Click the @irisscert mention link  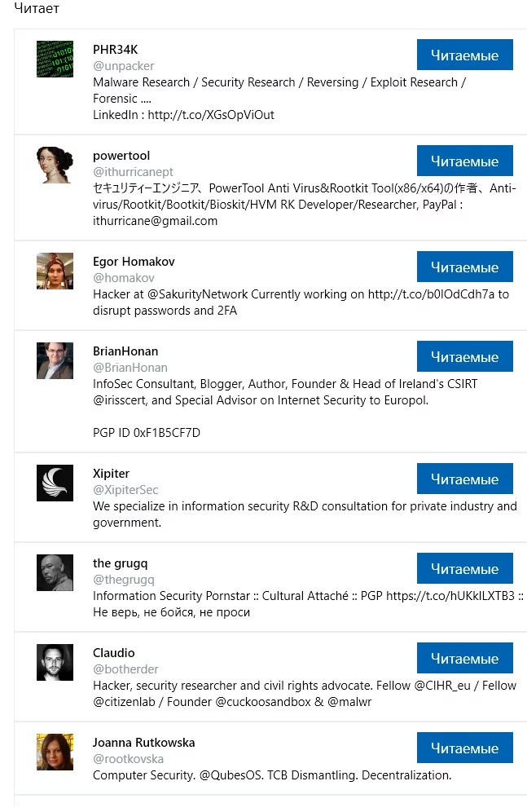click(x=121, y=400)
